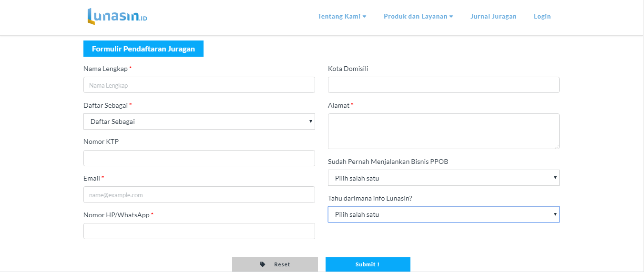Click the Reset button
The width and height of the screenshot is (644, 273).
click(x=275, y=264)
